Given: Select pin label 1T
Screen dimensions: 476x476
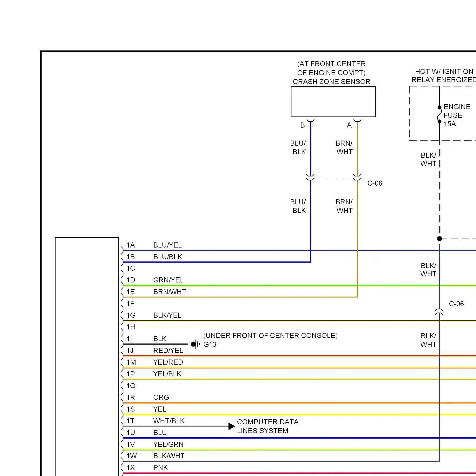Looking at the screenshot, I should 130,421.
